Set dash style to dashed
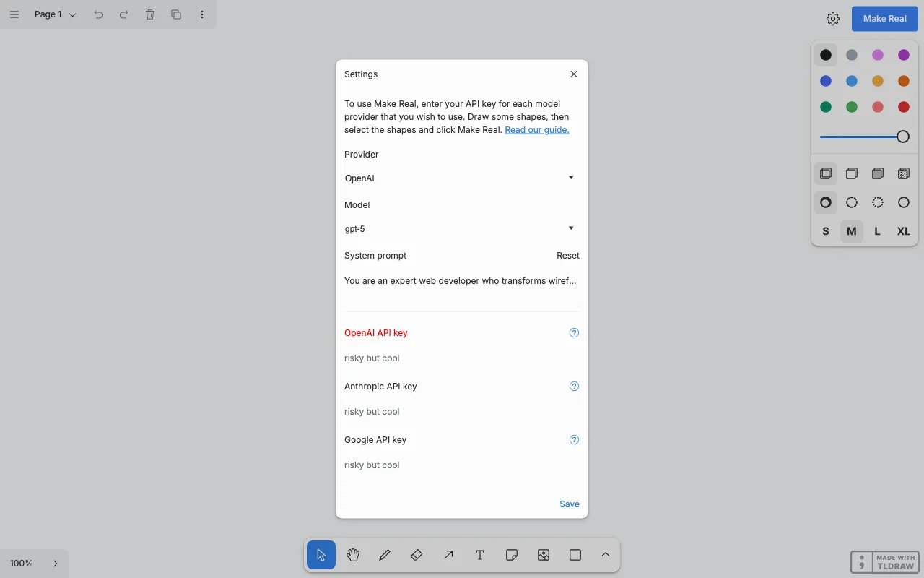This screenshot has height=578, width=924. click(x=852, y=202)
